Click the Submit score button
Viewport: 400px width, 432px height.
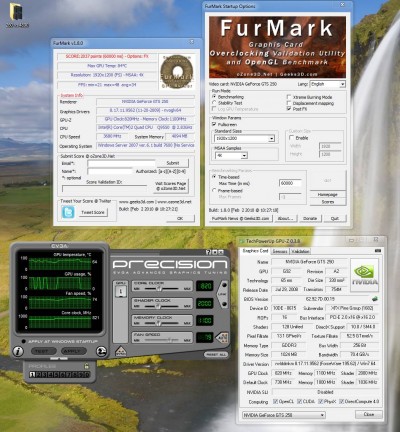(173, 163)
